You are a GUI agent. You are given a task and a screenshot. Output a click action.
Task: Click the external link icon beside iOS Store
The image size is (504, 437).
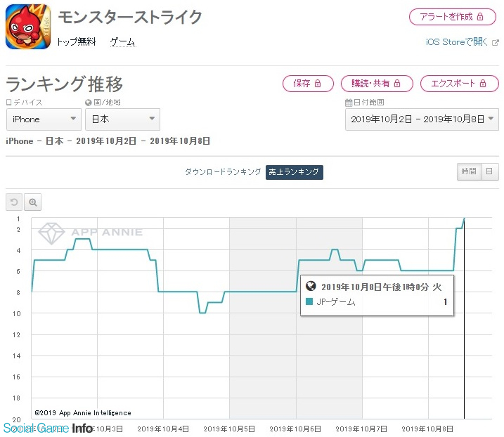495,42
